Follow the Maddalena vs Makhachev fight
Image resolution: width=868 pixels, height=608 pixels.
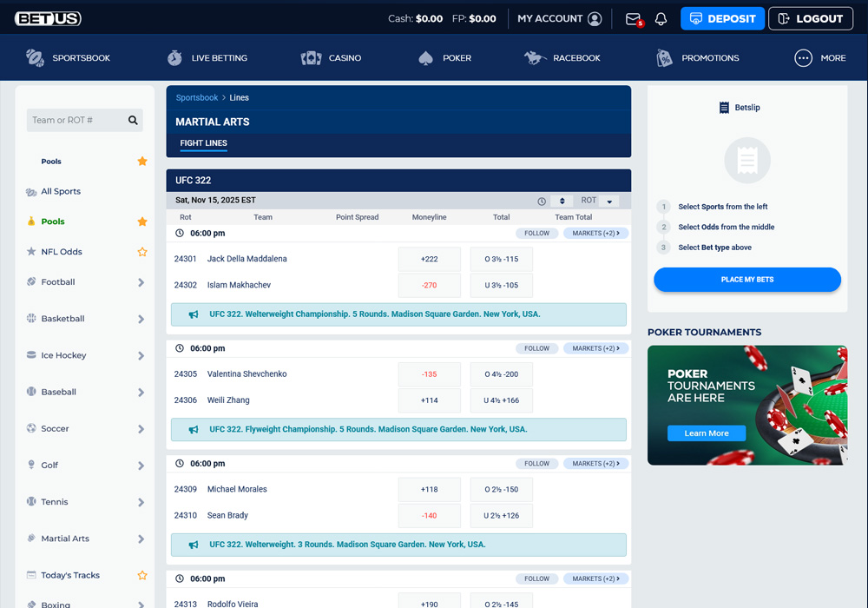[536, 233]
